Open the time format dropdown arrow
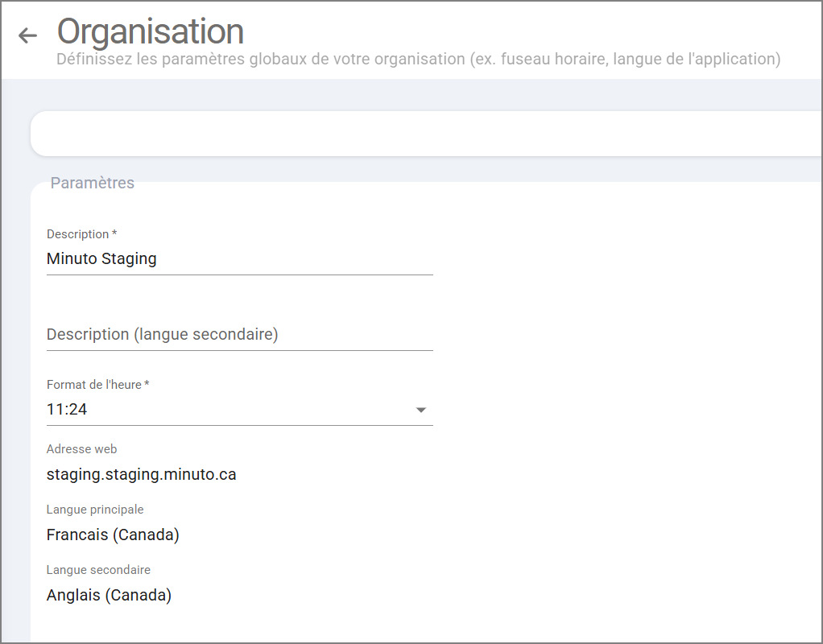Viewport: 823px width, 644px height. (x=420, y=410)
